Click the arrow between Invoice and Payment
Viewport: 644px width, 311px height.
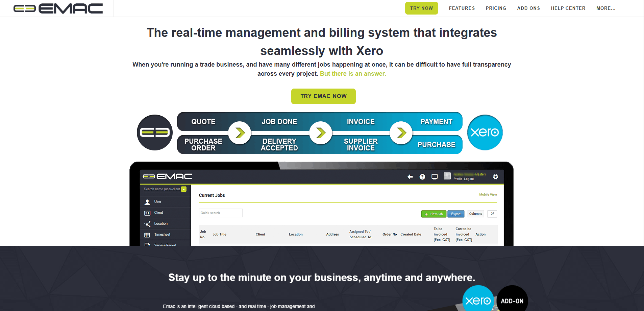tap(401, 133)
